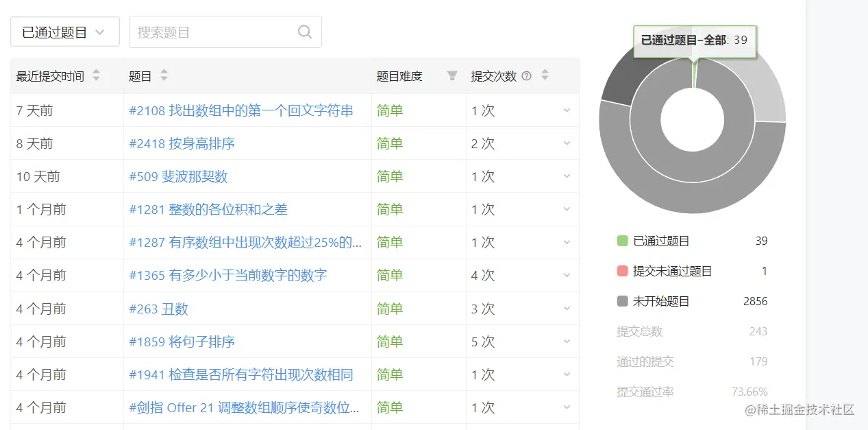Open problem #1859 将句子排序
Image resolution: width=868 pixels, height=430 pixels.
pos(182,342)
